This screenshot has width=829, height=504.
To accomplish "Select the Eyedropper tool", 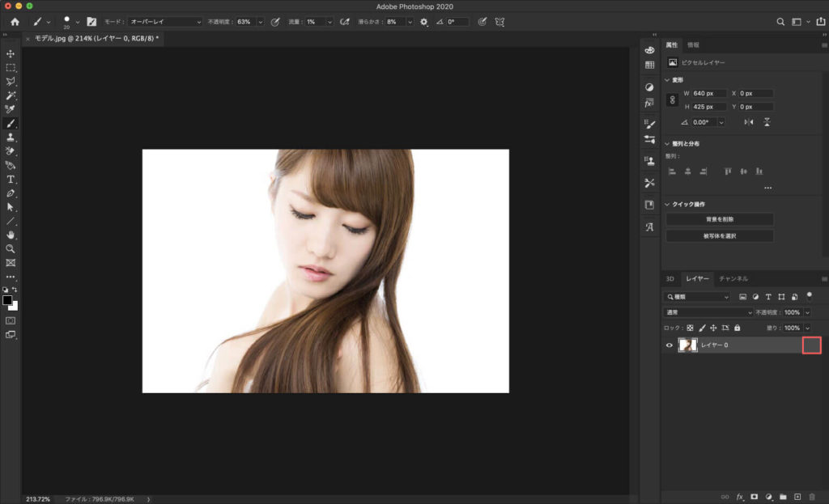I will click(11, 109).
